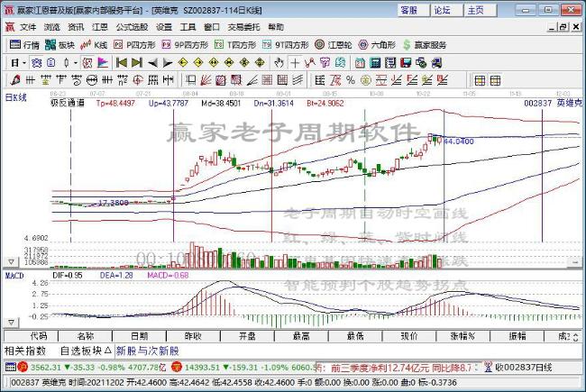Click the MACD indicator label

pos(14,276)
